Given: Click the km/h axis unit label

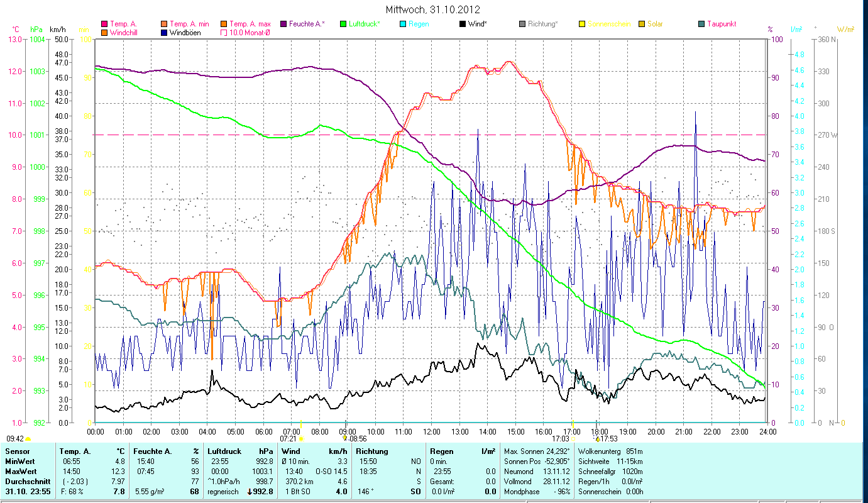Looking at the screenshot, I should coord(57,30).
